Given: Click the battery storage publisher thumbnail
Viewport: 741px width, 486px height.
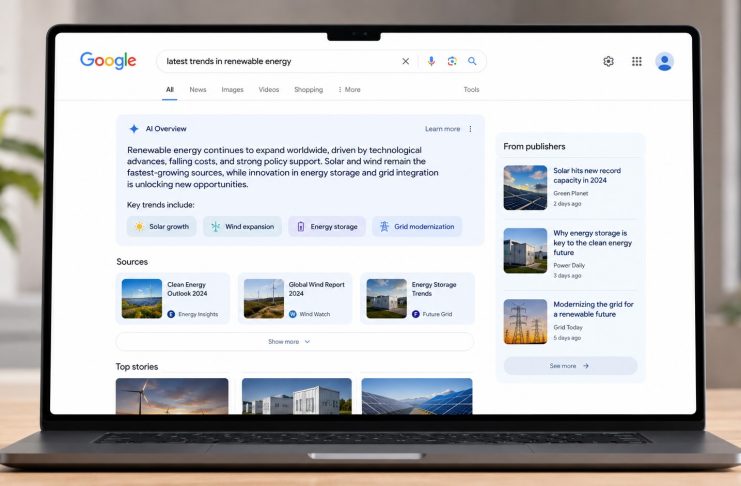Looking at the screenshot, I should coord(525,251).
